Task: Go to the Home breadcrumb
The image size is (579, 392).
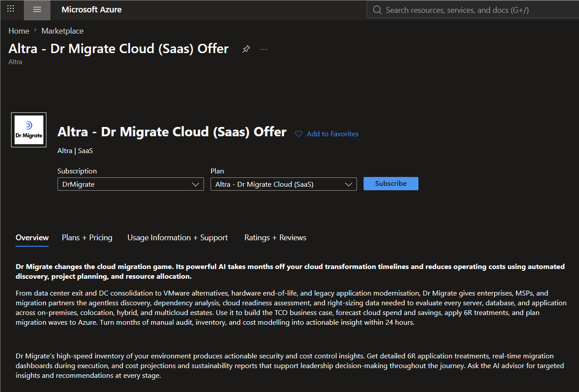Action: coord(19,31)
